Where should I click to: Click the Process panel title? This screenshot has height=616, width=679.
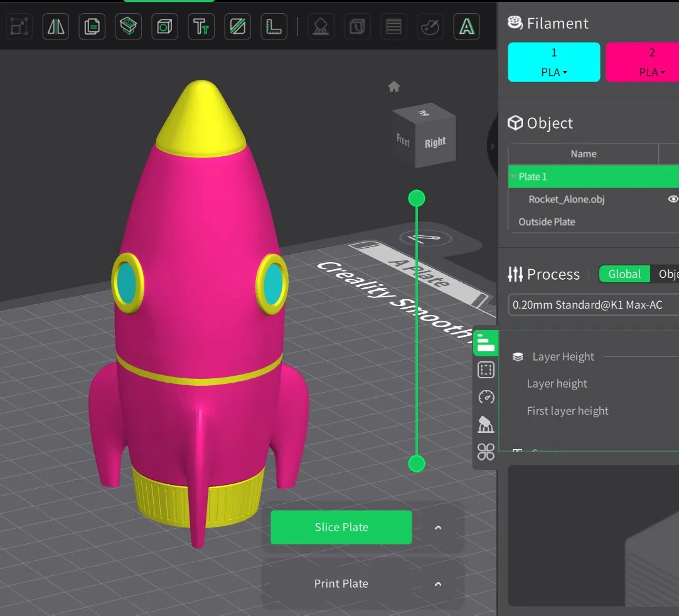point(553,275)
